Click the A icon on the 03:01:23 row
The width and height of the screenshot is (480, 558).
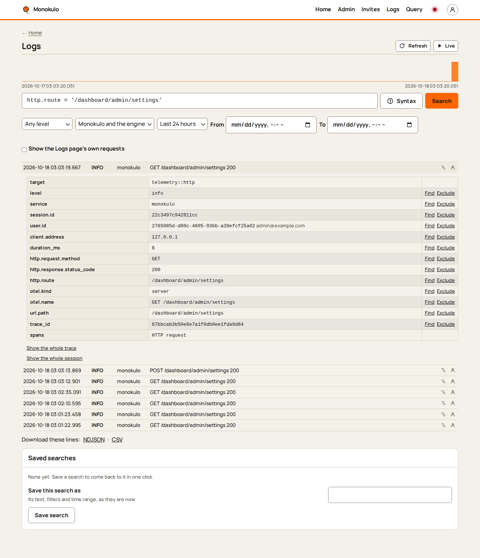pos(453,414)
